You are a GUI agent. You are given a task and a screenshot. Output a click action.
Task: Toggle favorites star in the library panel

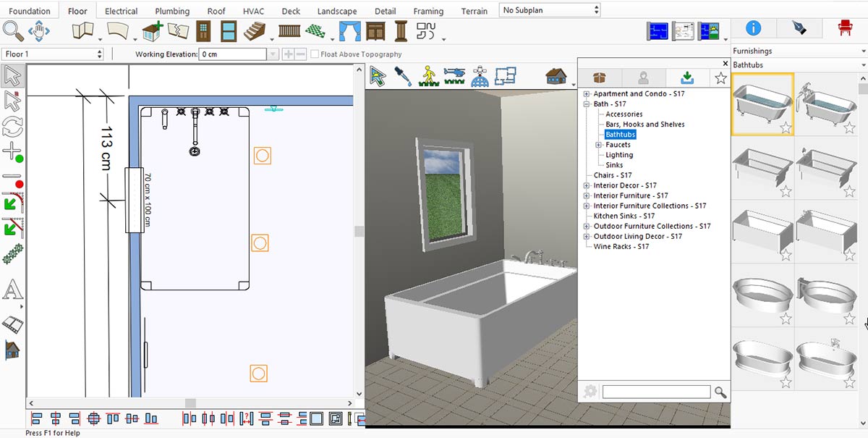[x=720, y=78]
